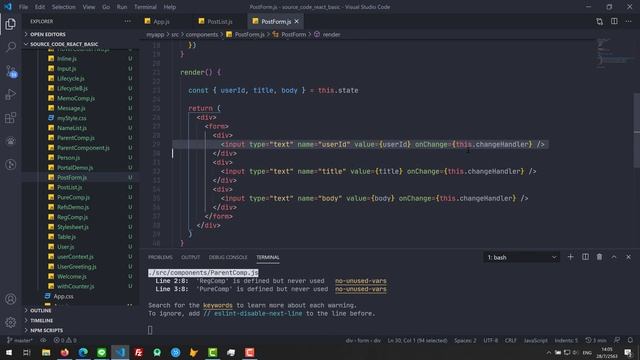Create a new terminal with plus icon
Image resolution: width=640 pixels, height=360 pixels.
(570, 257)
